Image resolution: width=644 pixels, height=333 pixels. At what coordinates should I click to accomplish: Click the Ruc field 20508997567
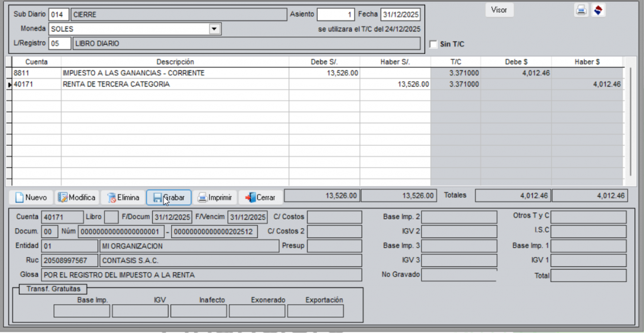click(x=69, y=260)
